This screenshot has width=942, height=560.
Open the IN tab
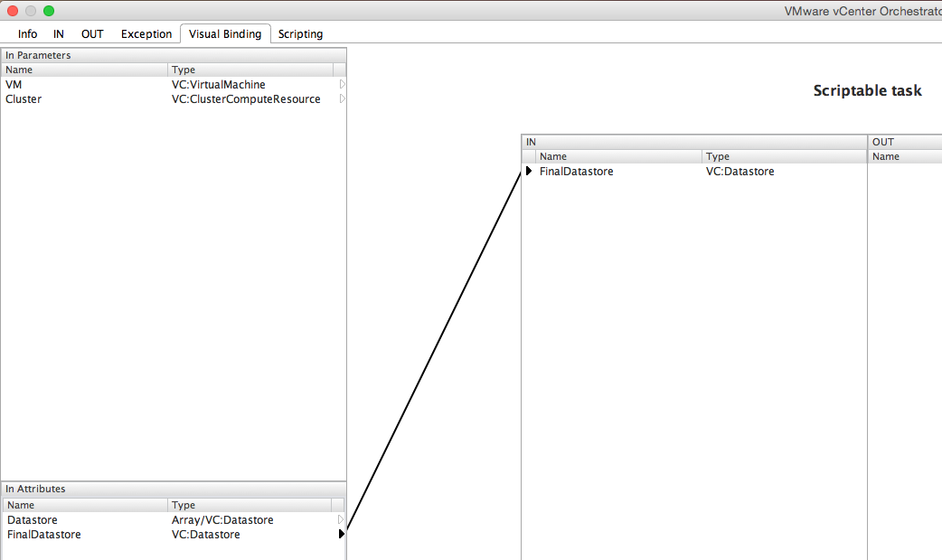[59, 34]
